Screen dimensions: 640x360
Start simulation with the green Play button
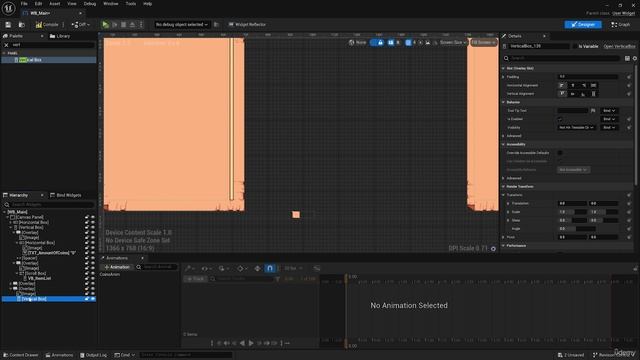[x=105, y=24]
